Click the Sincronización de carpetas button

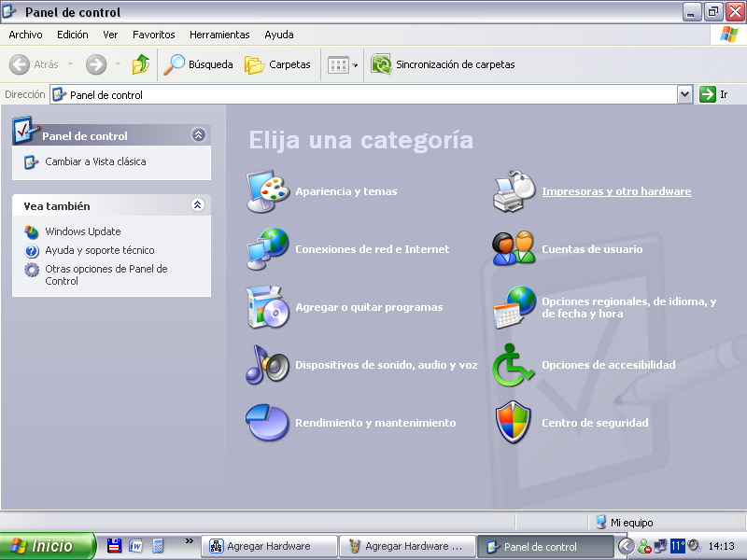444,64
